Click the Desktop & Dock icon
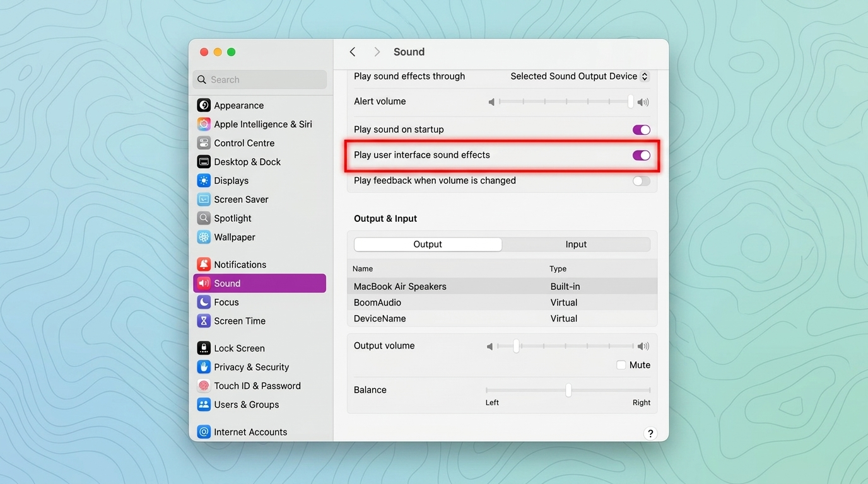 204,162
